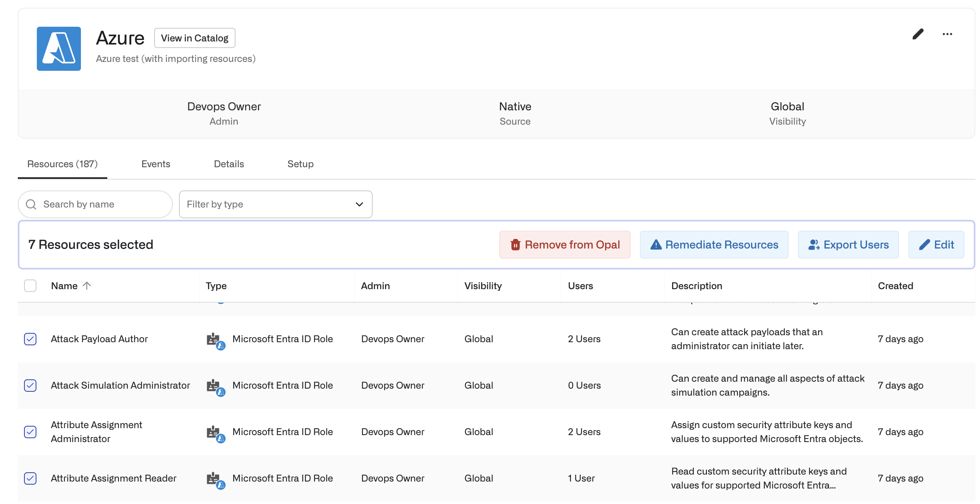Click the pencil edit icon at top right
This screenshot has height=504, width=980.
tap(917, 34)
